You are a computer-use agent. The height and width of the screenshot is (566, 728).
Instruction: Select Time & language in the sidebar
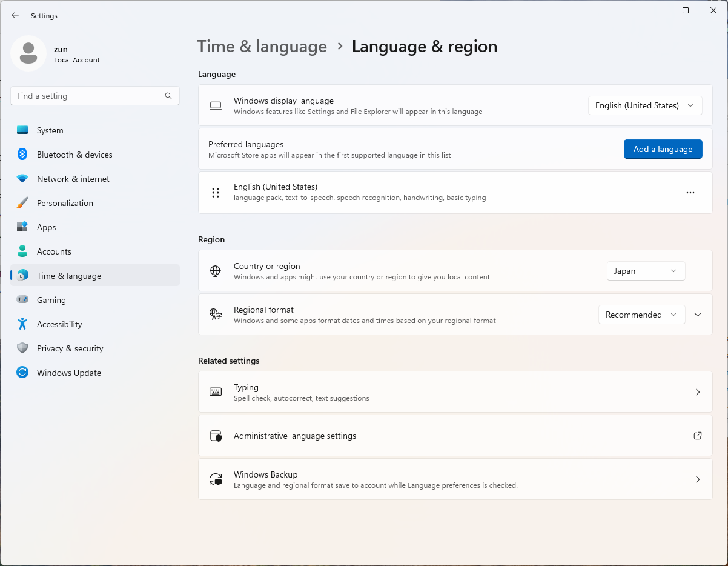[x=95, y=276]
